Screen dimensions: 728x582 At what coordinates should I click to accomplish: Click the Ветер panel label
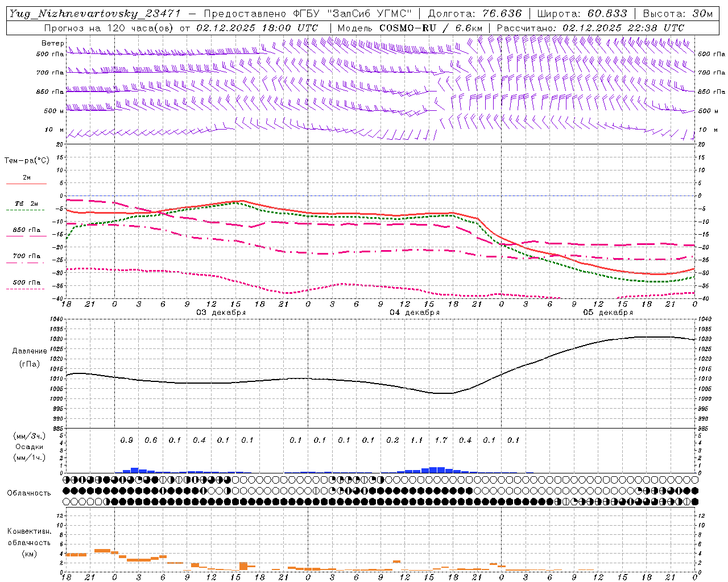pos(52,43)
